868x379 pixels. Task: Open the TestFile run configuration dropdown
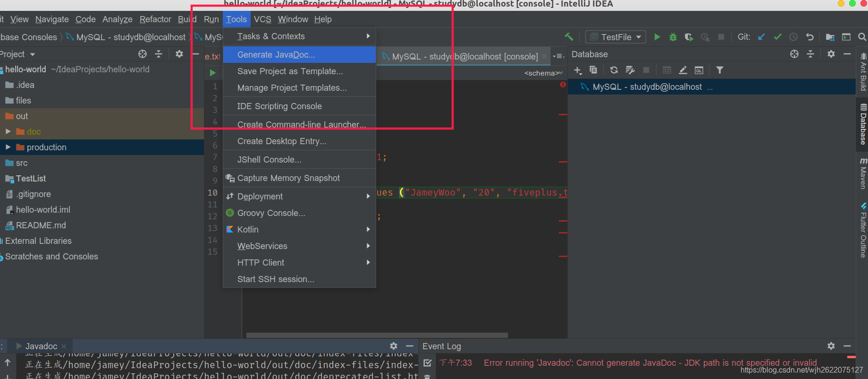pyautogui.click(x=616, y=37)
